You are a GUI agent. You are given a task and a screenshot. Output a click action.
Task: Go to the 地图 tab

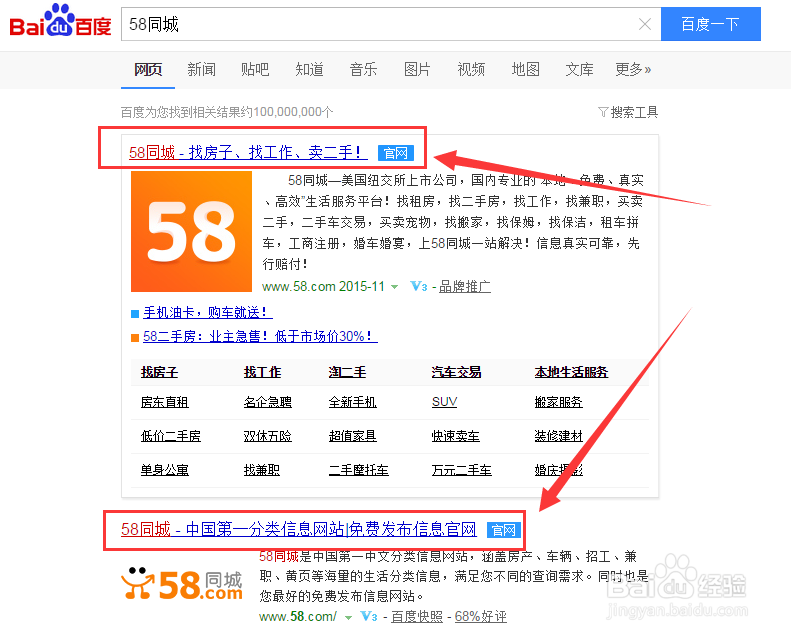[526, 69]
